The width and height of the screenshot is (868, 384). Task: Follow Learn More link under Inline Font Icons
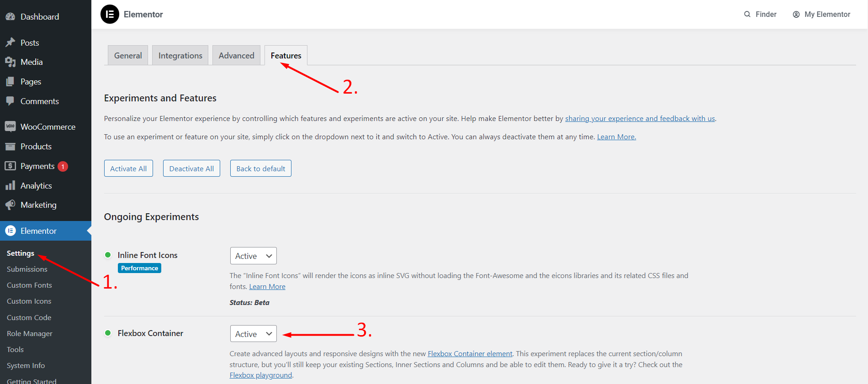coord(267,286)
